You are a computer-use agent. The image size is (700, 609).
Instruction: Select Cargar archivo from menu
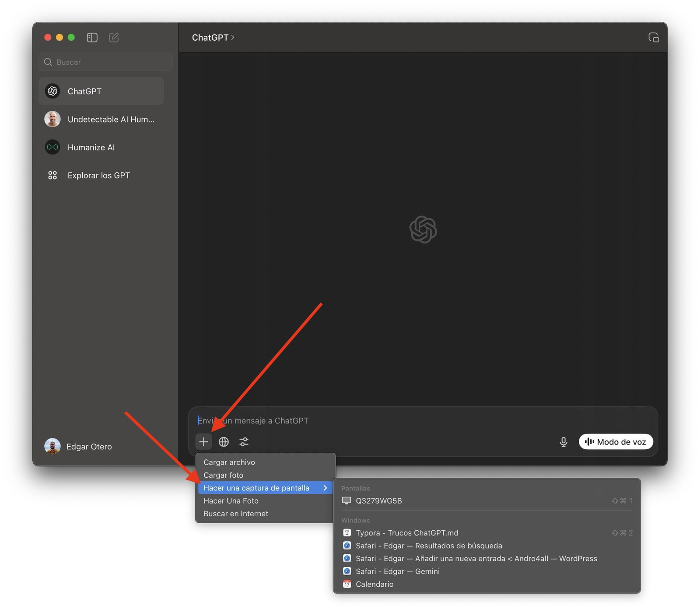click(265, 462)
